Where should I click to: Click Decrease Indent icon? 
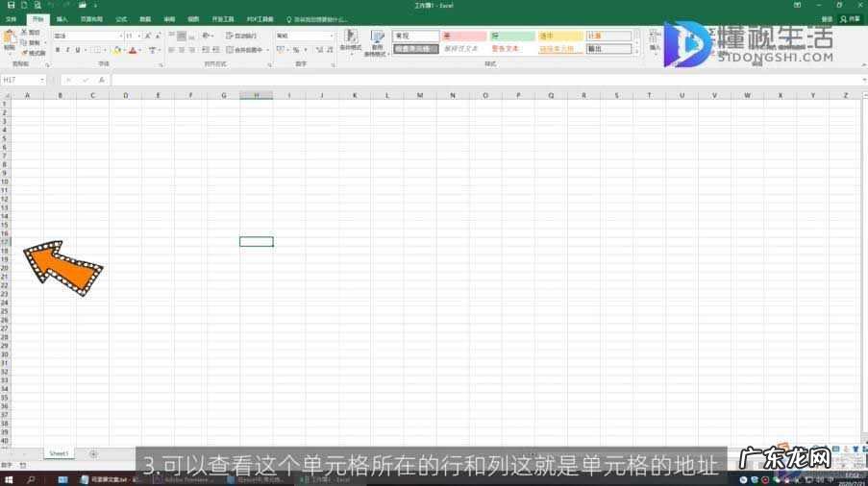click(206, 50)
